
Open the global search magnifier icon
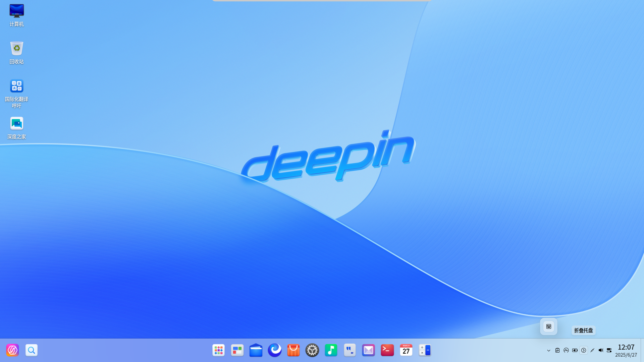point(32,350)
